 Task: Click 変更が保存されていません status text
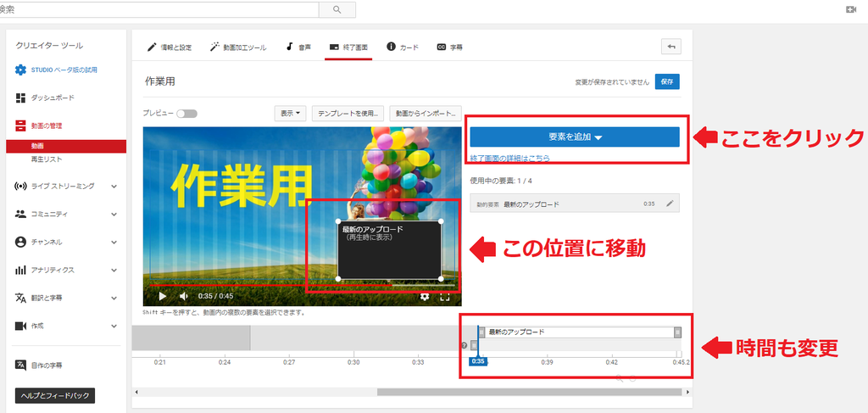pos(612,82)
